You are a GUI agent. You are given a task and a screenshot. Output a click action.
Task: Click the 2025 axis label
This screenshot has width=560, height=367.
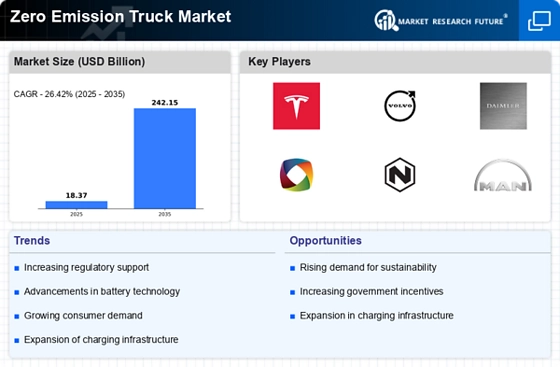tap(76, 214)
